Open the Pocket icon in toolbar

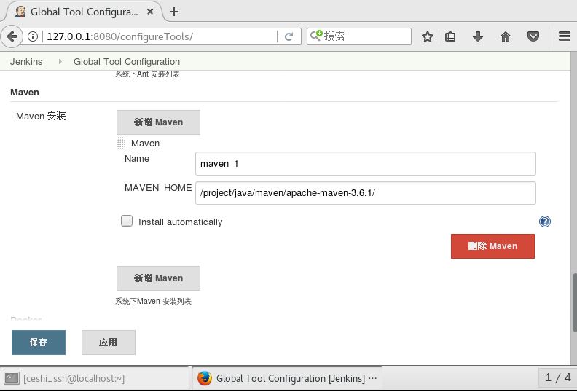pos(533,36)
